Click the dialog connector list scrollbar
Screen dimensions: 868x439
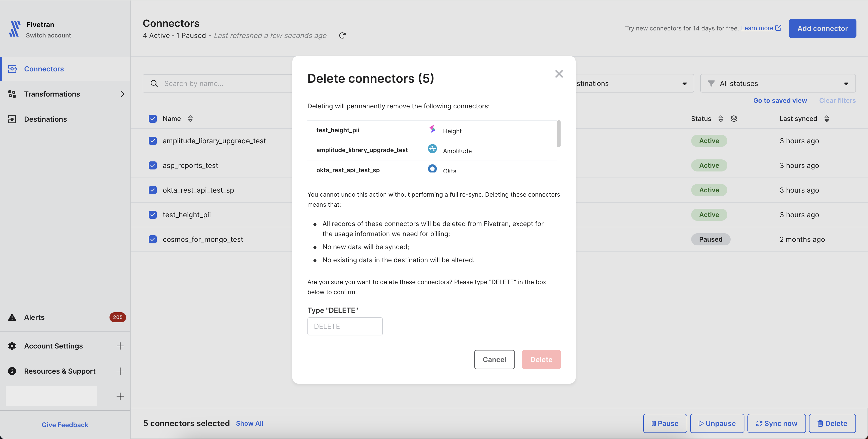pyautogui.click(x=559, y=134)
